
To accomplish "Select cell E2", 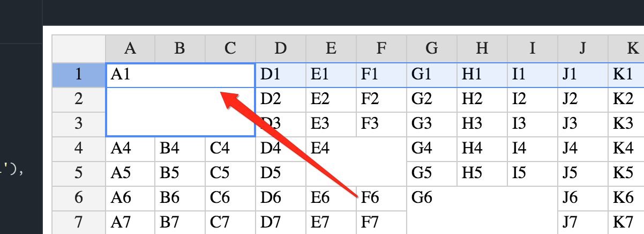I will (332, 100).
